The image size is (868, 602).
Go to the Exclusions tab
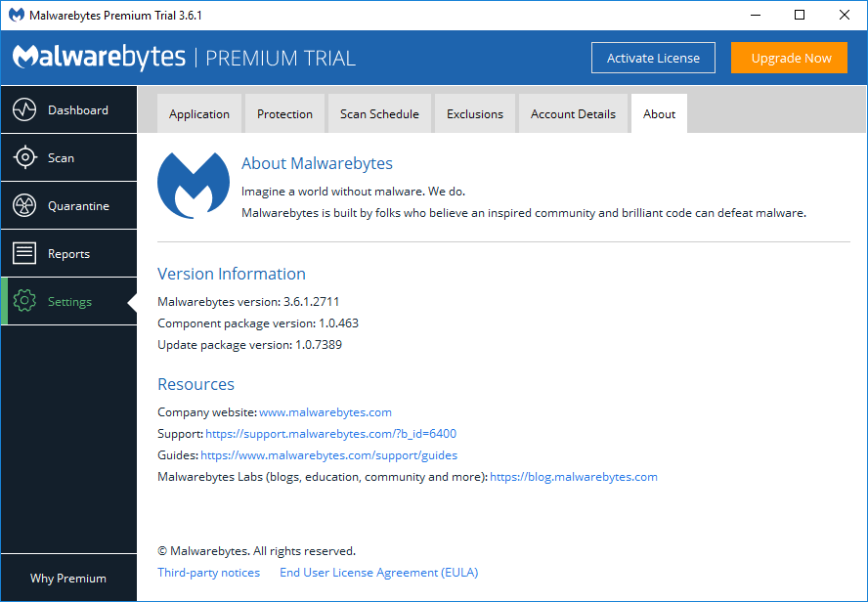475,113
